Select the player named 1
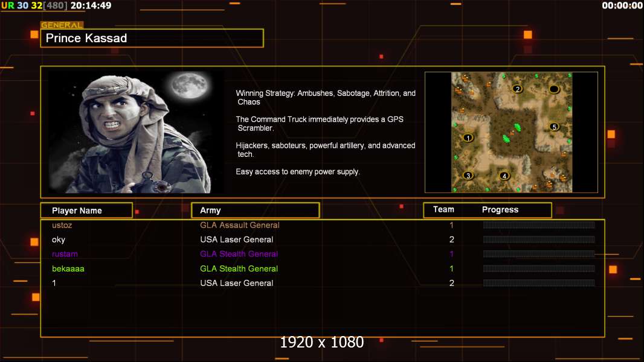Screen dimensions: 644x362 pyautogui.click(x=54, y=283)
